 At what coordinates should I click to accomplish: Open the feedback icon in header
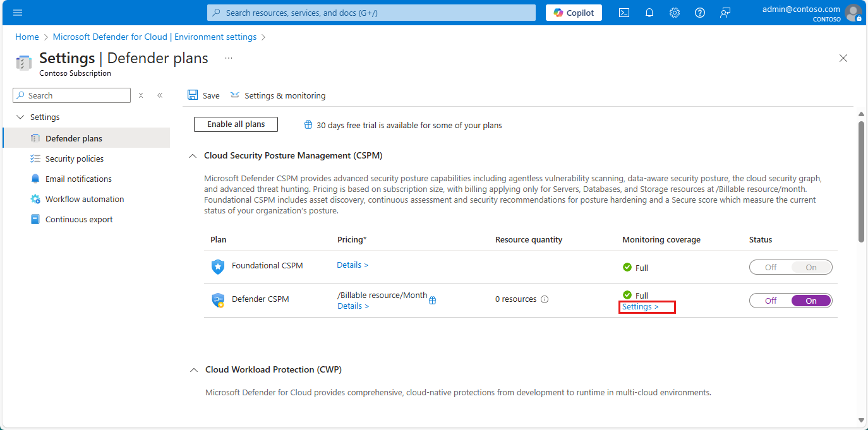(x=725, y=13)
